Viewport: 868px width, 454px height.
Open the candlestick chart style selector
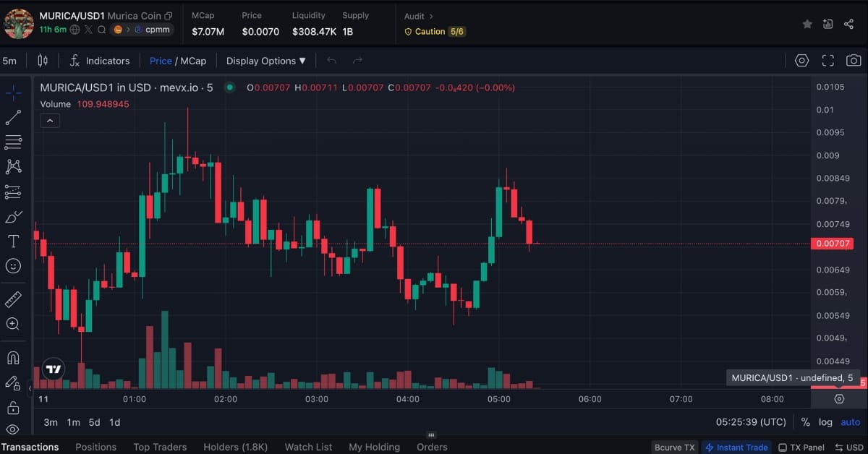coord(43,61)
